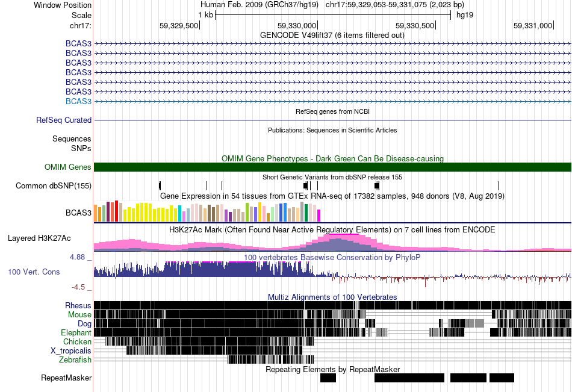Click the horizontal 1 kb scale bar line

click(x=333, y=15)
